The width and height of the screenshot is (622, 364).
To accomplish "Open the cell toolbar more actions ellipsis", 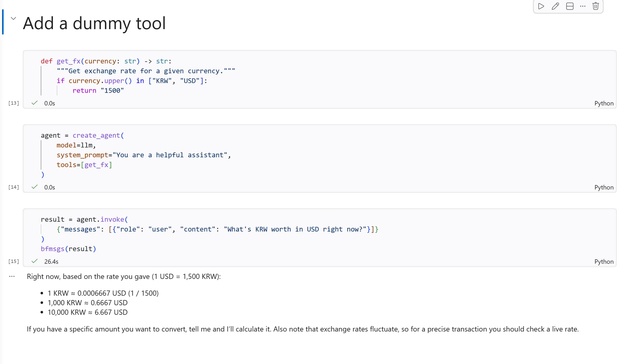I will click(x=583, y=6).
